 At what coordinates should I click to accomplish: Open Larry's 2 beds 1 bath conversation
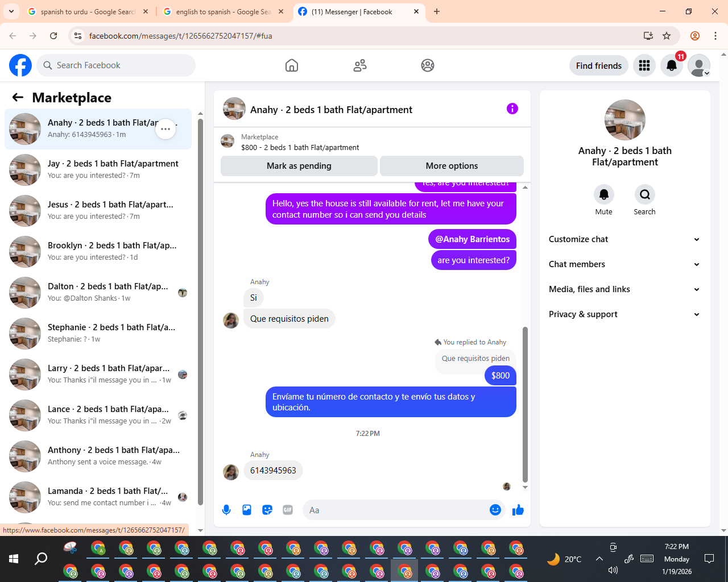[98, 375]
